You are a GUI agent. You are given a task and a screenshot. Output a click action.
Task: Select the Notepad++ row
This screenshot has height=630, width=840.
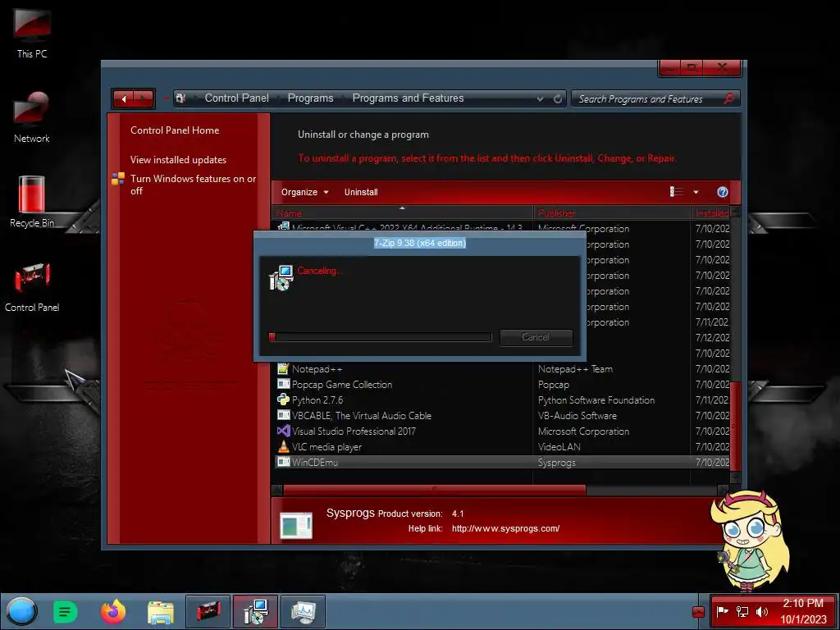[x=502, y=368]
